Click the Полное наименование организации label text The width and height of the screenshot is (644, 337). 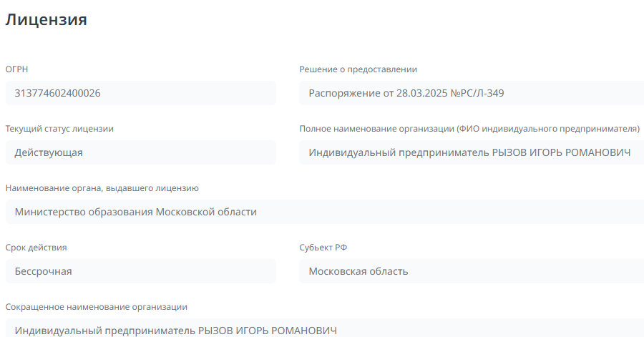click(x=469, y=129)
